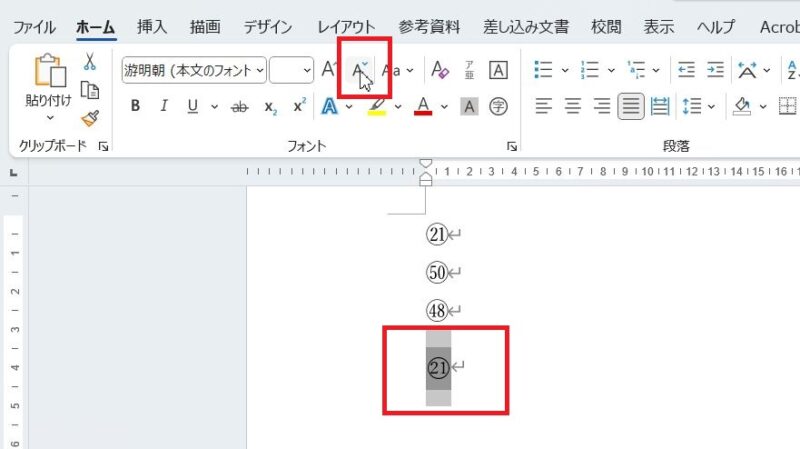This screenshot has height=449, width=800.
Task: Switch to the 描画 (Draw) tab
Action: pyautogui.click(x=205, y=27)
